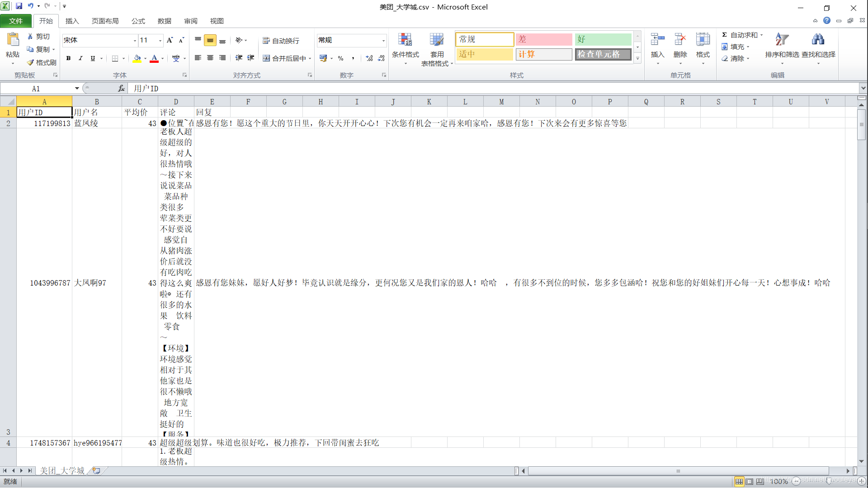Switch to the 公式 Formulas tab
This screenshot has height=488, width=868.
(x=138, y=21)
